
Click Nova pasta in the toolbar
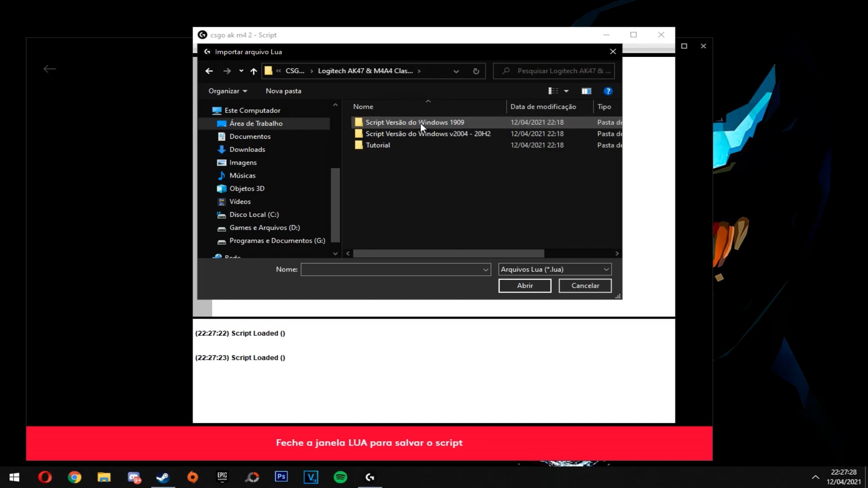click(x=283, y=91)
